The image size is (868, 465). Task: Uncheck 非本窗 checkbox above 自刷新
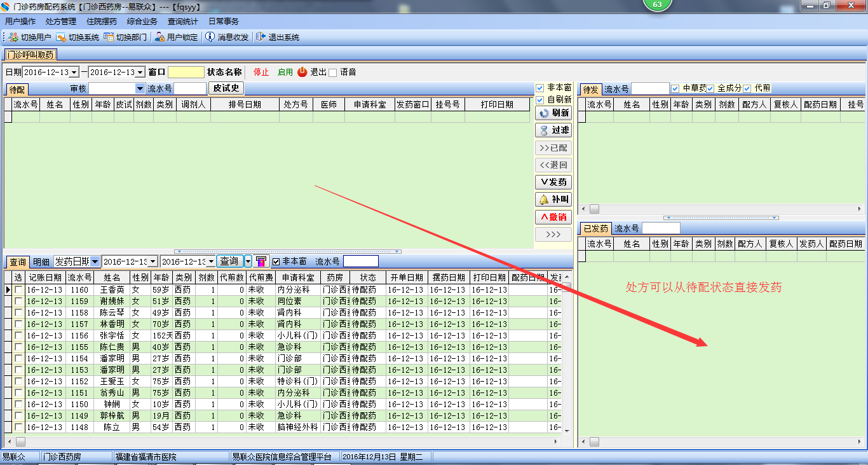pyautogui.click(x=540, y=88)
